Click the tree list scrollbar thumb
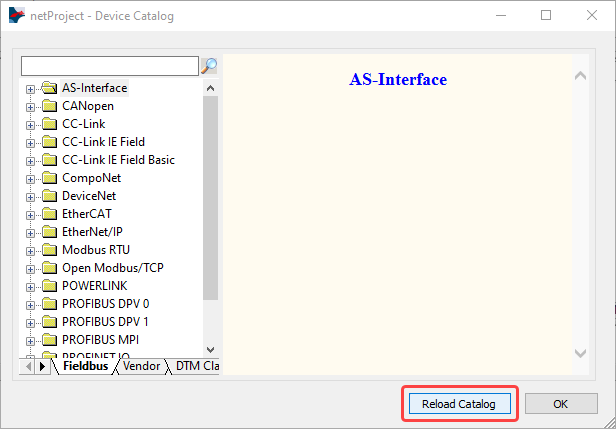Screen dimensions: 616x429 [x=211, y=198]
